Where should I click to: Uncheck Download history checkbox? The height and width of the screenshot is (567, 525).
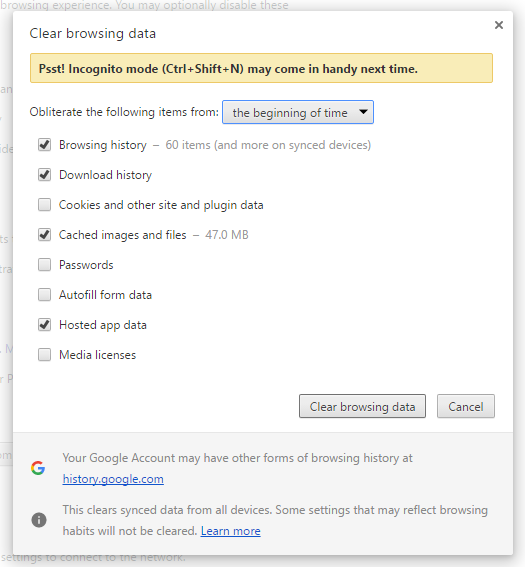click(x=44, y=175)
